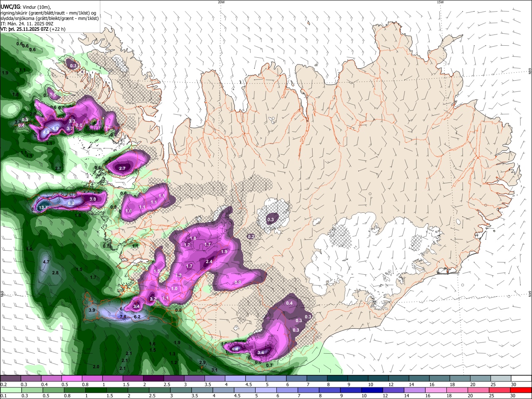Click the 1.0 value in purple area
The image size is (532, 399).
tap(174, 288)
